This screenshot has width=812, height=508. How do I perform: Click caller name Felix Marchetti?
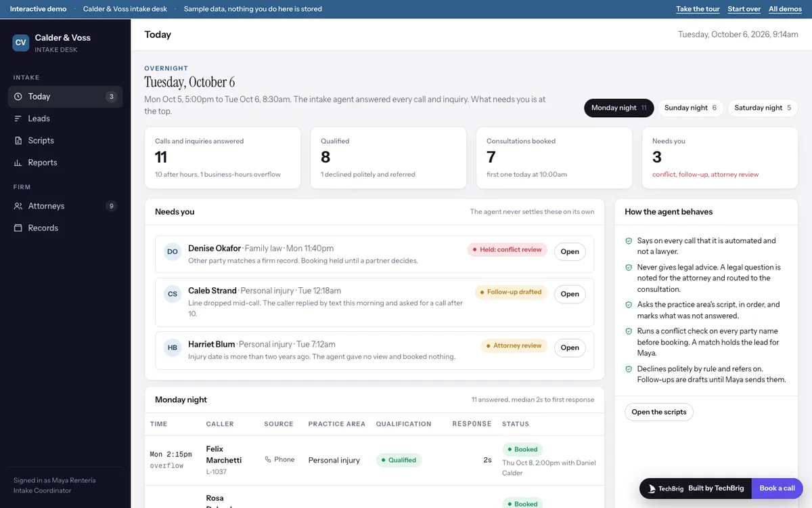[224, 454]
